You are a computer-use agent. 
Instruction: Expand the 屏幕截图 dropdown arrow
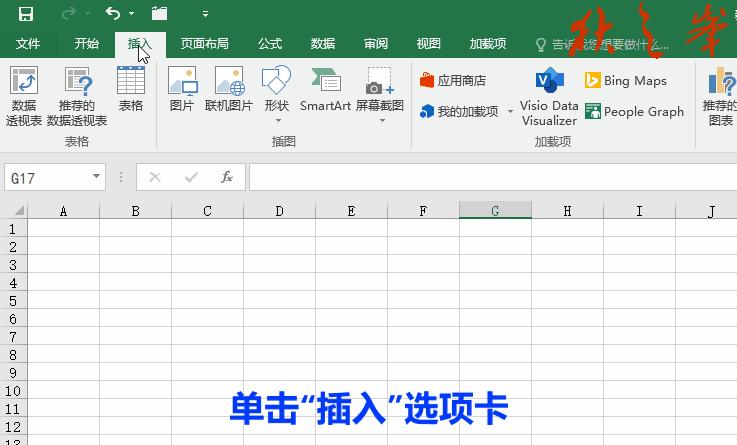click(x=383, y=120)
